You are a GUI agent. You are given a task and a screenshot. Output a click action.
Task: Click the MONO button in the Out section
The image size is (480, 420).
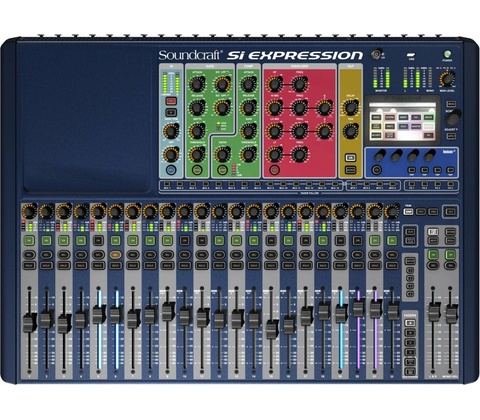click(350, 170)
